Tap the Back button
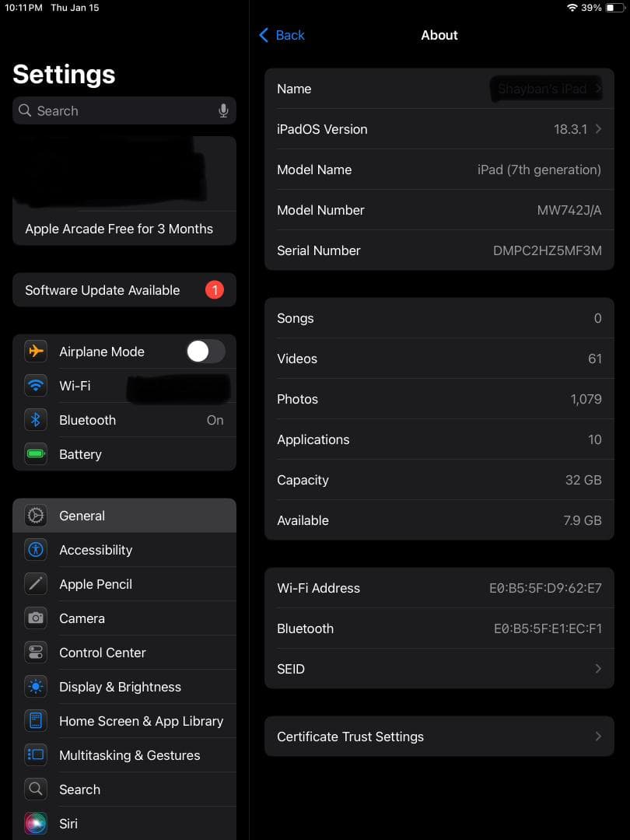The image size is (630, 840). click(282, 35)
